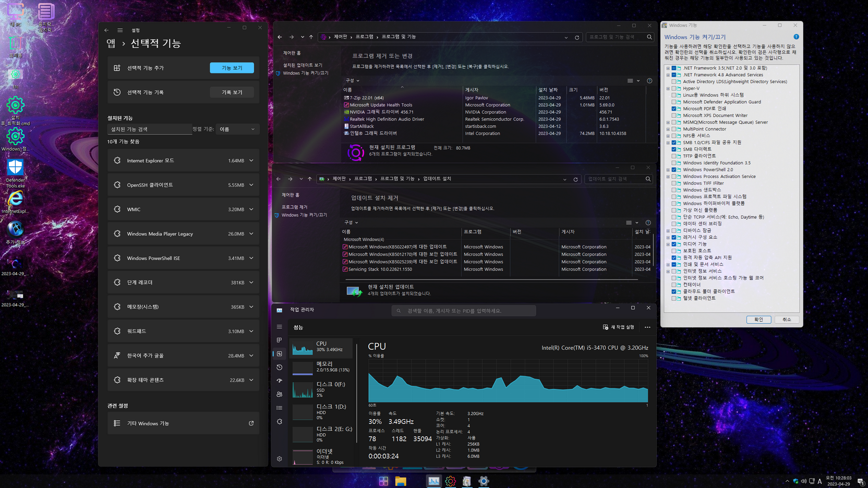Select 메모리 in performance list
The height and width of the screenshot is (488, 868).
point(322,367)
